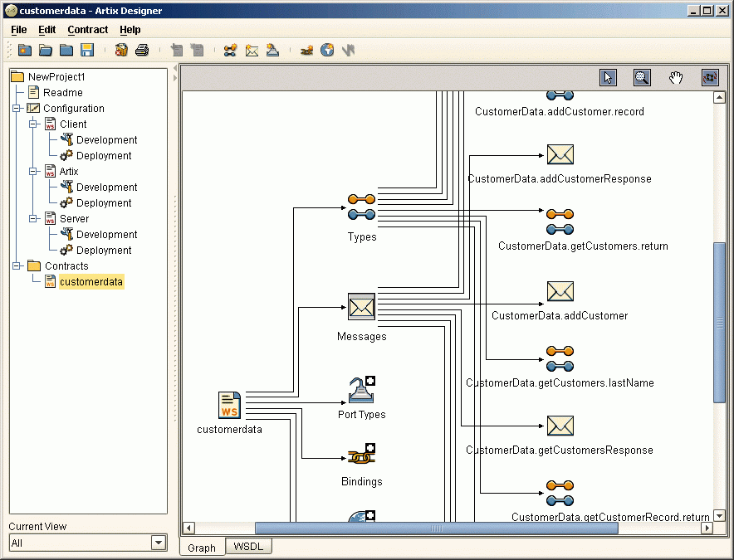Click the New Project toolbar icon
Viewport: 734px width, 560px height.
click(25, 50)
